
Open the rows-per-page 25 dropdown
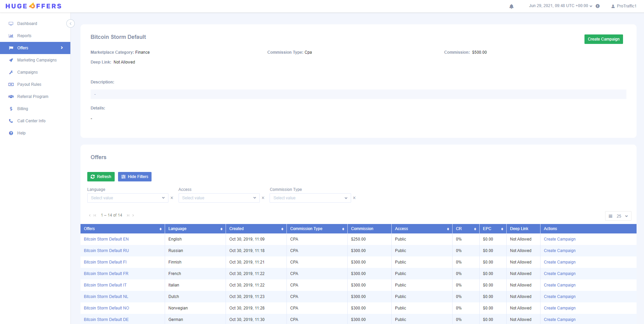coord(618,216)
